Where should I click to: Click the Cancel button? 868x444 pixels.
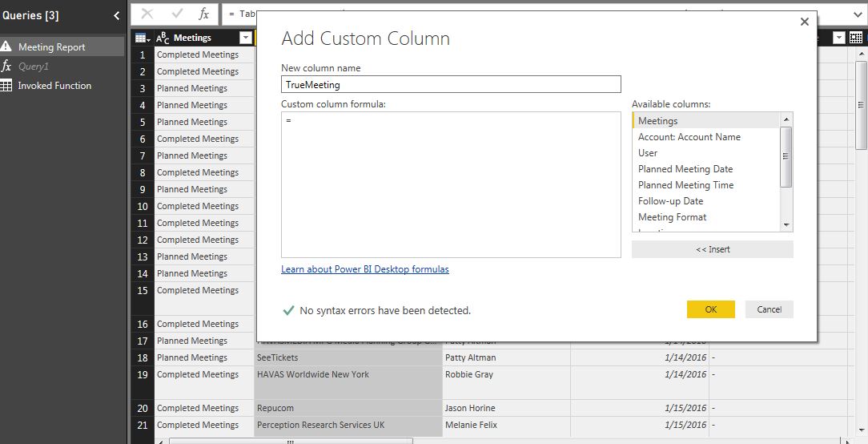pos(769,309)
